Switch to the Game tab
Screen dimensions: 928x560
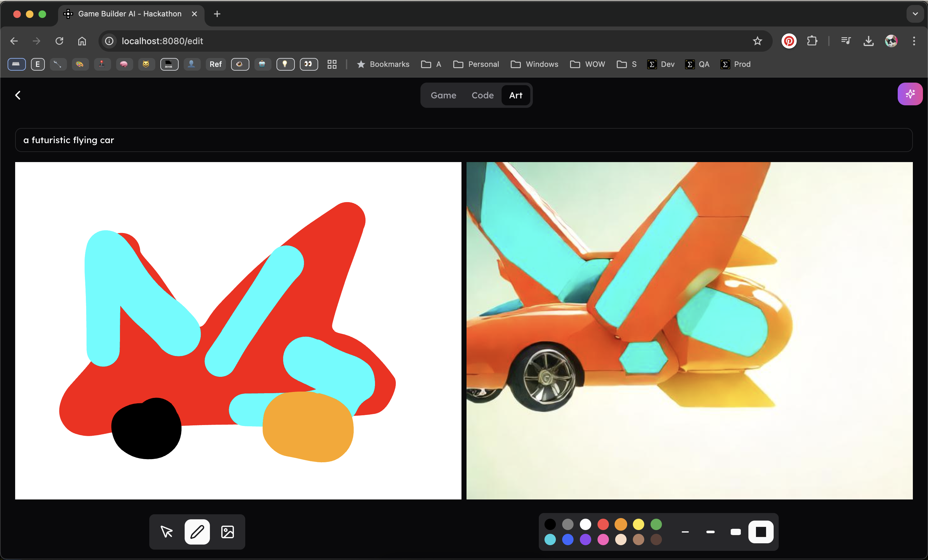point(443,95)
